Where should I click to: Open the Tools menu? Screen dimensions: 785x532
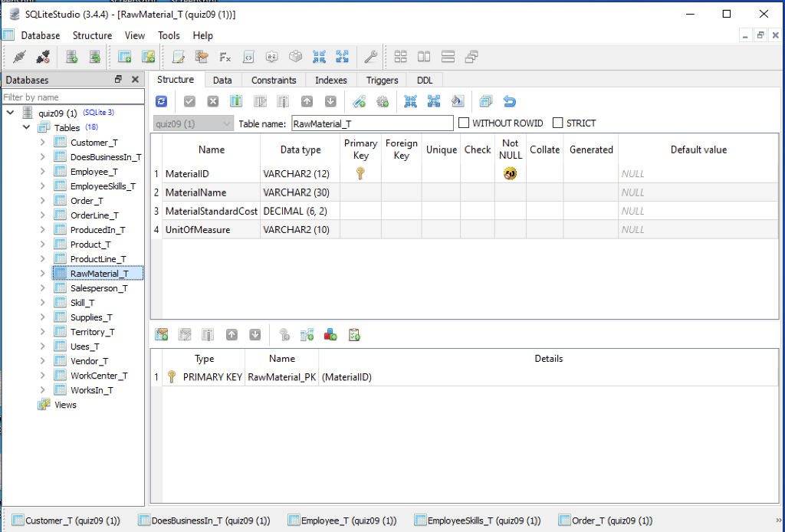[169, 35]
